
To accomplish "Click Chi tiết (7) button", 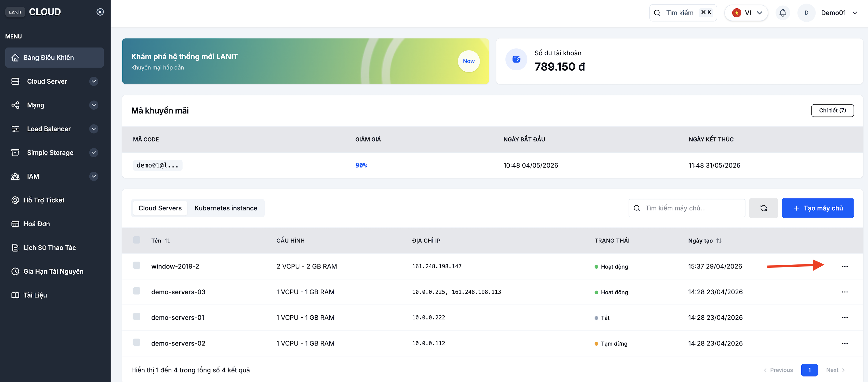I will coord(833,111).
